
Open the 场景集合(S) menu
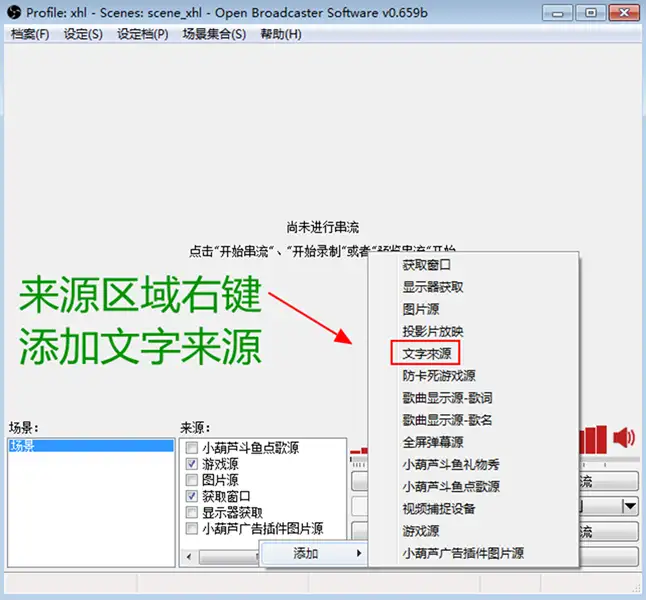click(214, 34)
